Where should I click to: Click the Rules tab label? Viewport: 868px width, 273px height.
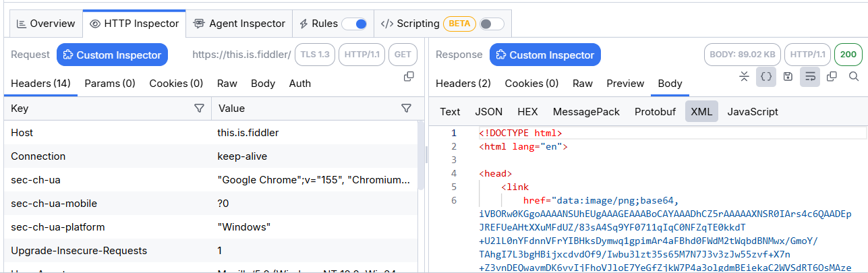[x=324, y=24]
